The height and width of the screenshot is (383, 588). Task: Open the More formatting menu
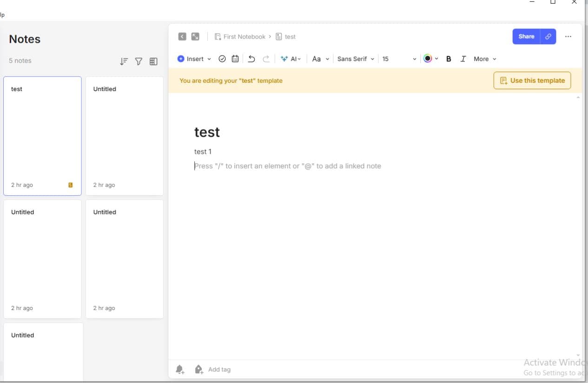[483, 59]
